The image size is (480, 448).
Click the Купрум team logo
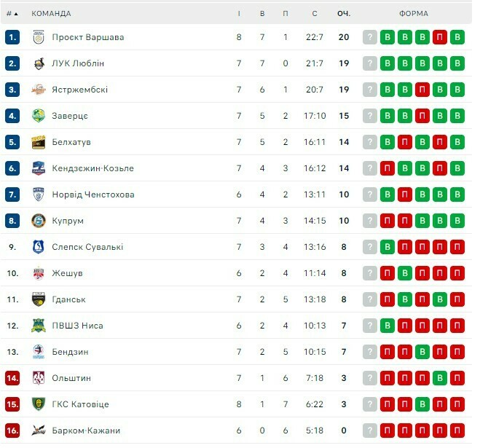pyautogui.click(x=39, y=221)
